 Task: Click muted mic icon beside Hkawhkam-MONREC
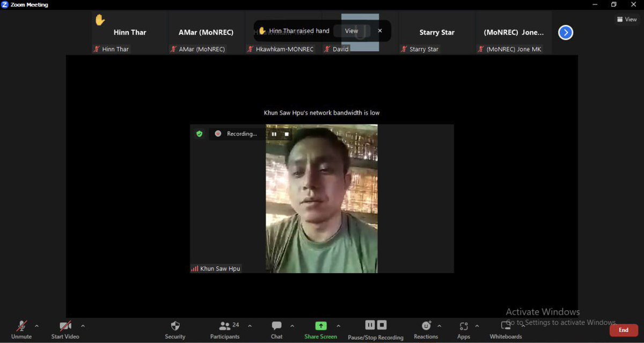click(251, 49)
